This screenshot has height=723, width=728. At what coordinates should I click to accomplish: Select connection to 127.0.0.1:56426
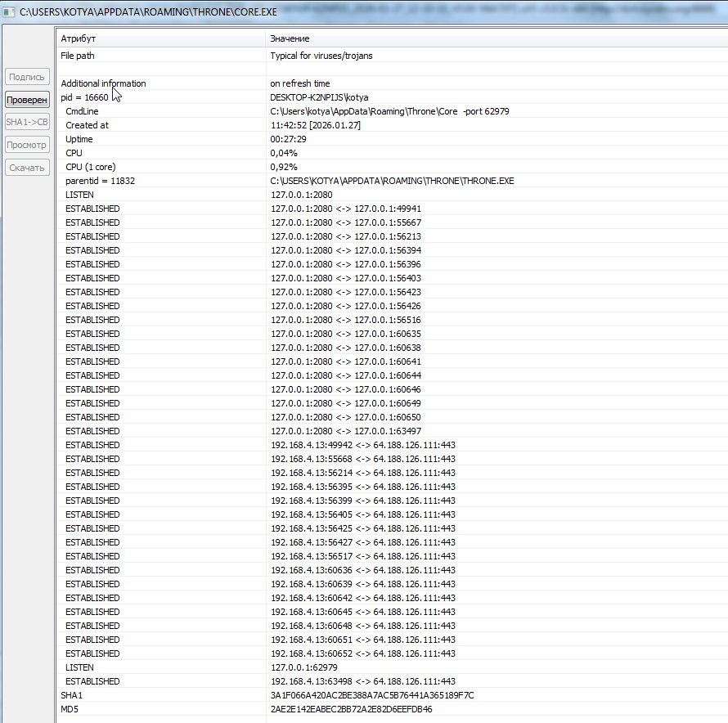[346, 306]
